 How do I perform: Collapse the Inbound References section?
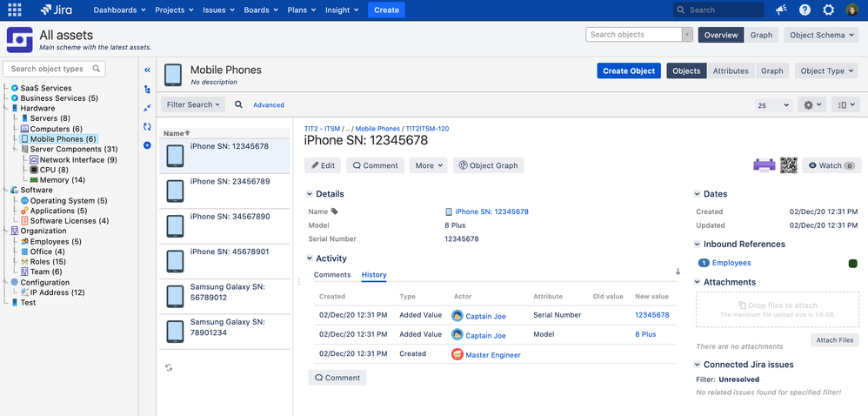697,244
